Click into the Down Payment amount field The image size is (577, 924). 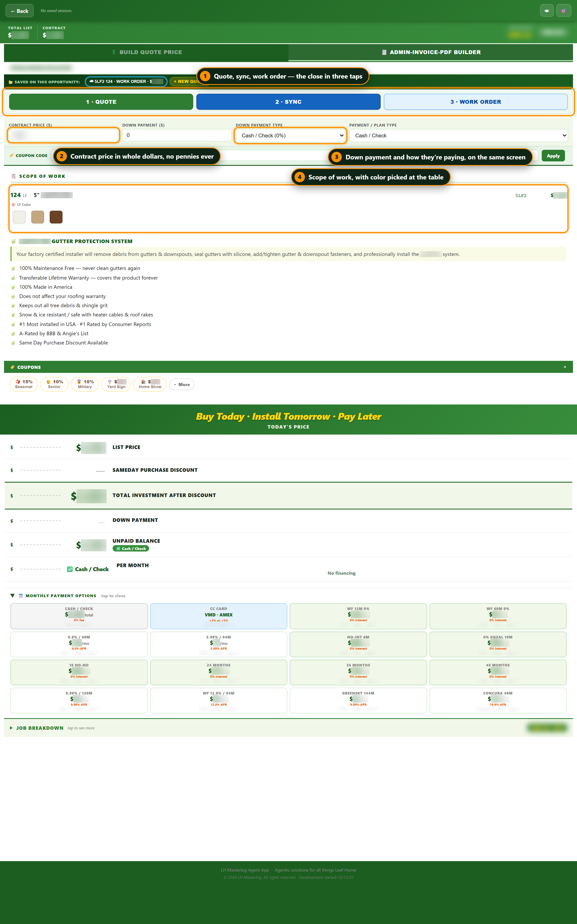click(x=177, y=135)
